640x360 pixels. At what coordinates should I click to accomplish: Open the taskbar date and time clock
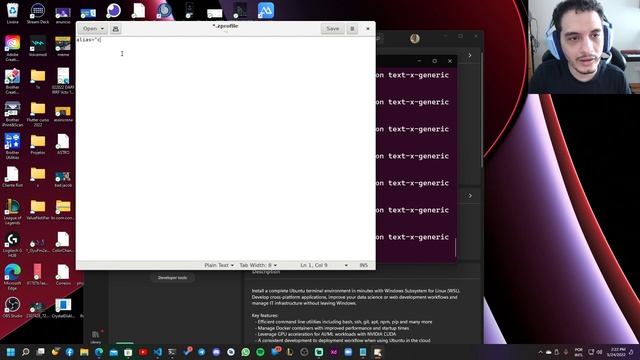click(x=616, y=352)
